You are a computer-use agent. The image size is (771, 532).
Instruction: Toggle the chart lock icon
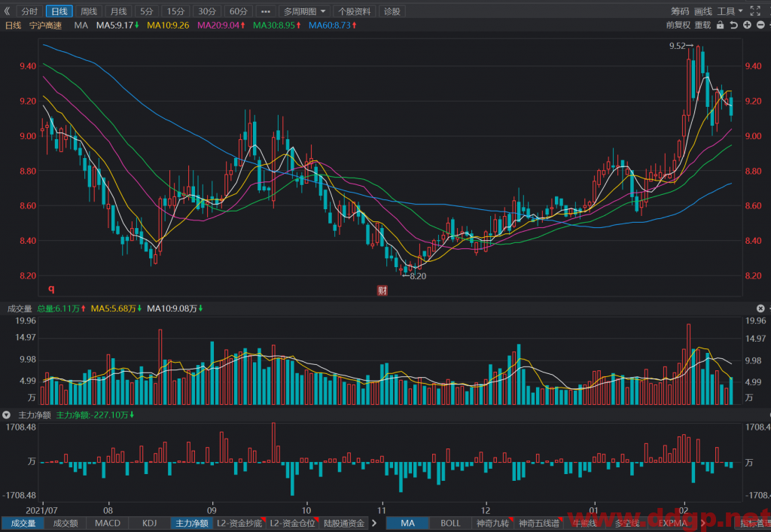tap(721, 25)
